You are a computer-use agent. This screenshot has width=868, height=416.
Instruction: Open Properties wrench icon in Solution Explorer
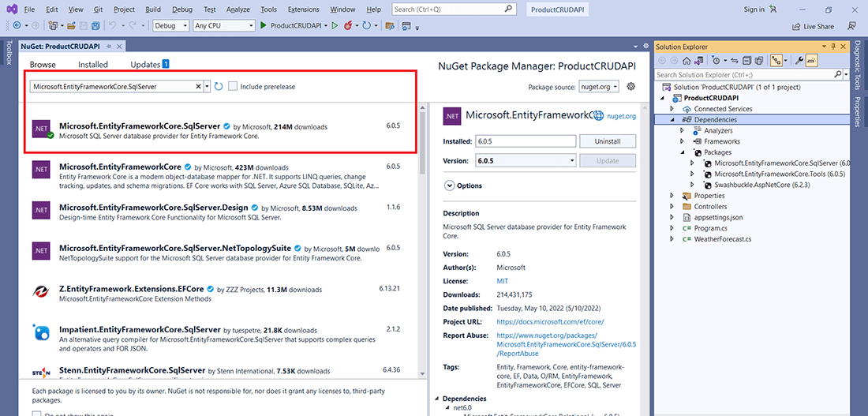click(x=799, y=60)
